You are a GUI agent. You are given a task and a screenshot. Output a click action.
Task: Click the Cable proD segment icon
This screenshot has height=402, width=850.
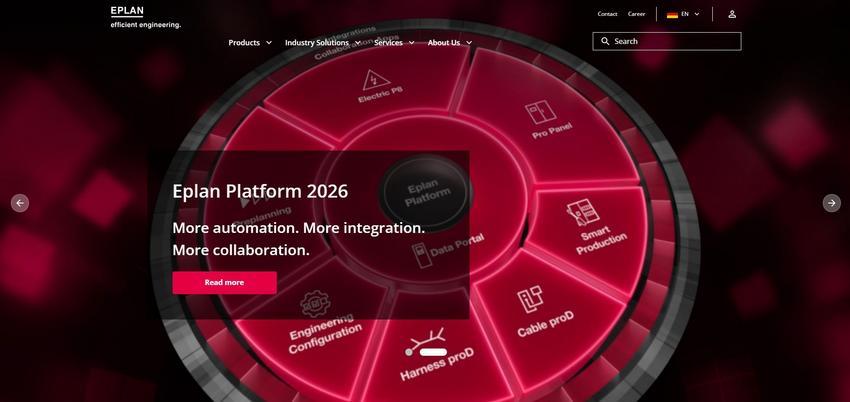pos(530,301)
